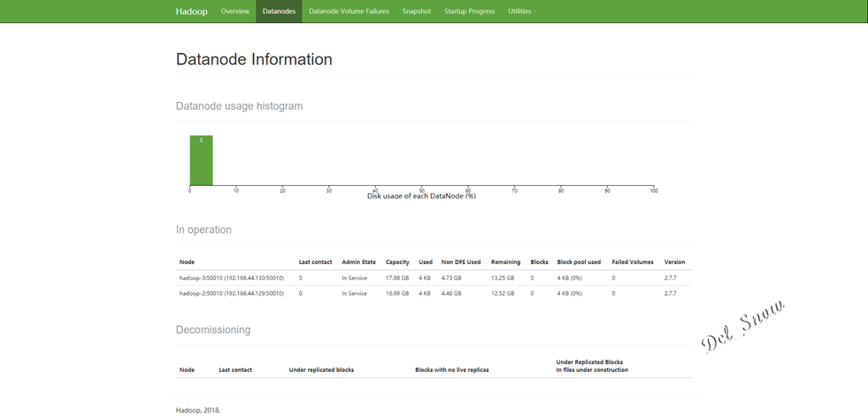Image resolution: width=868 pixels, height=419 pixels.
Task: Click the Last contact header in Decomissioning table
Action: point(235,369)
